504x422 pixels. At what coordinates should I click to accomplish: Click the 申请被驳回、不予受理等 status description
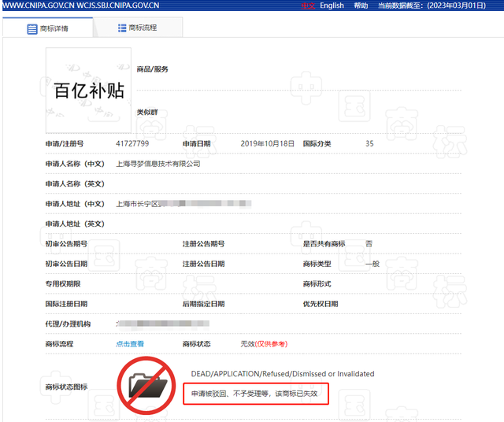pos(254,394)
